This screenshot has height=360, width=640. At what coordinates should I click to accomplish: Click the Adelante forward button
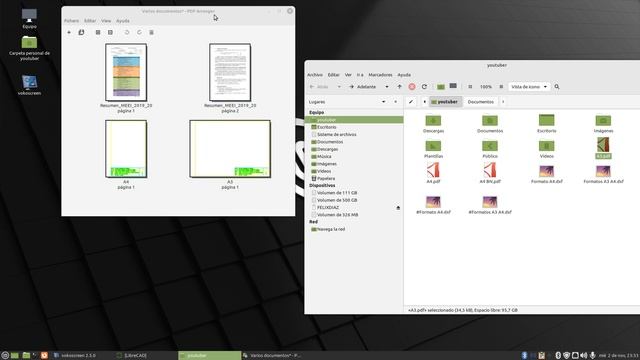[363, 87]
